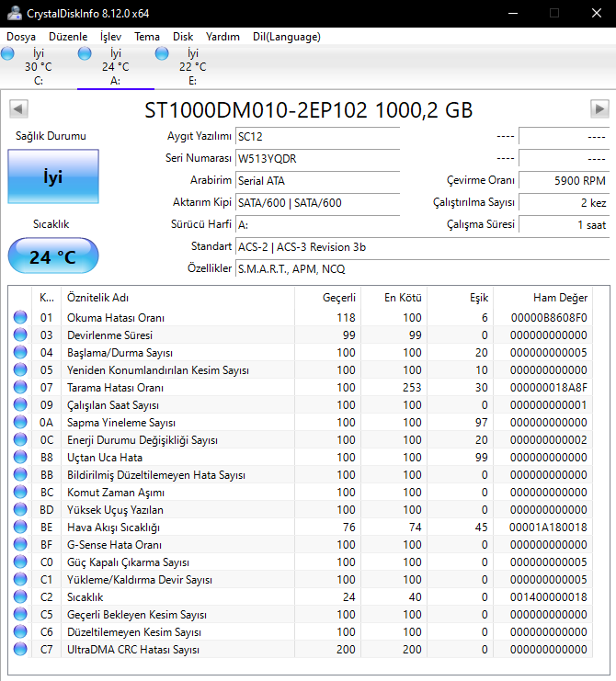Click status orb of G-Sense Hata Oranı row

point(20,544)
